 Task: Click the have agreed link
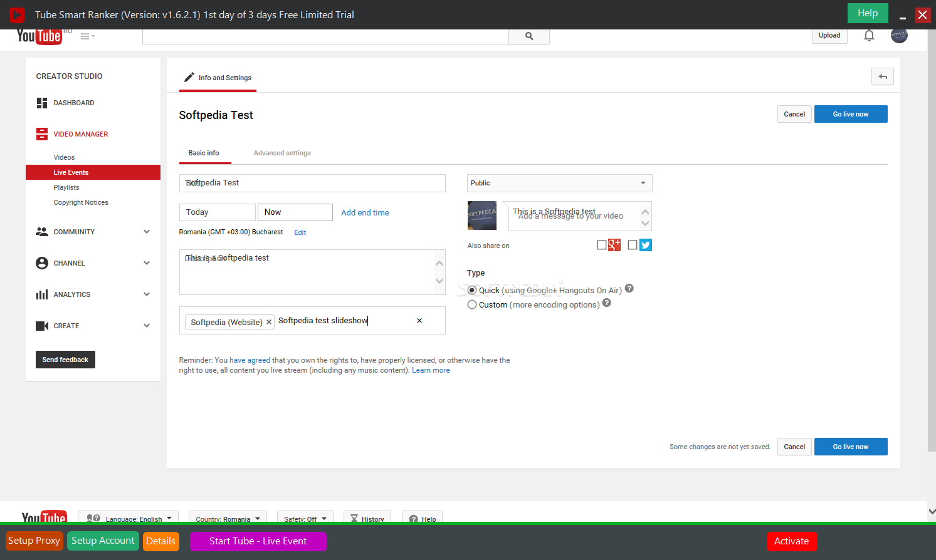[x=250, y=360]
